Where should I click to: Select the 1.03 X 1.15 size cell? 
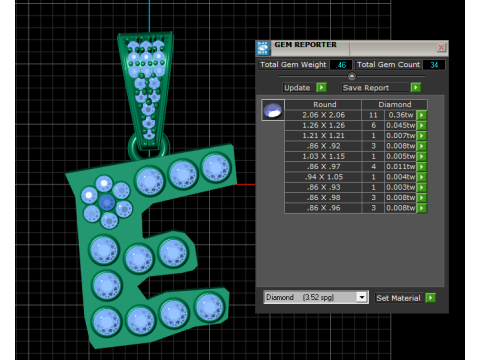323,157
